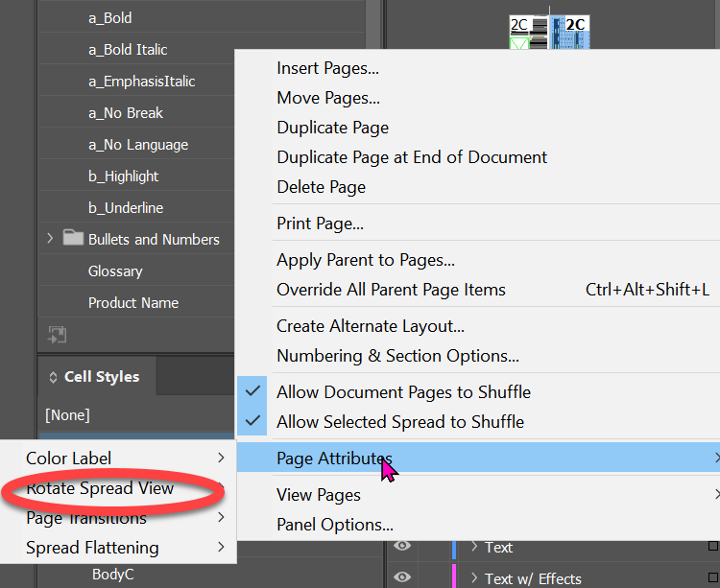The image size is (720, 588).
Task: Select the [None] cell style
Action: click(x=67, y=415)
